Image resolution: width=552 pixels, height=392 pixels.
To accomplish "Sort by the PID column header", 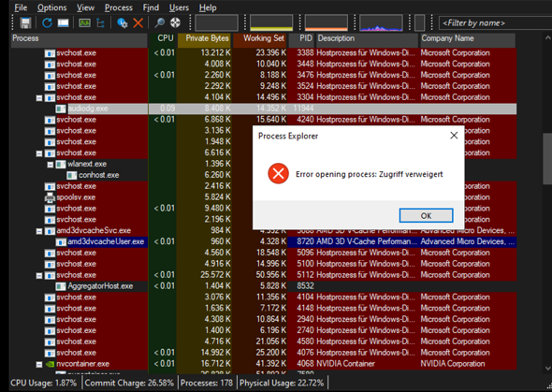I will click(x=301, y=40).
